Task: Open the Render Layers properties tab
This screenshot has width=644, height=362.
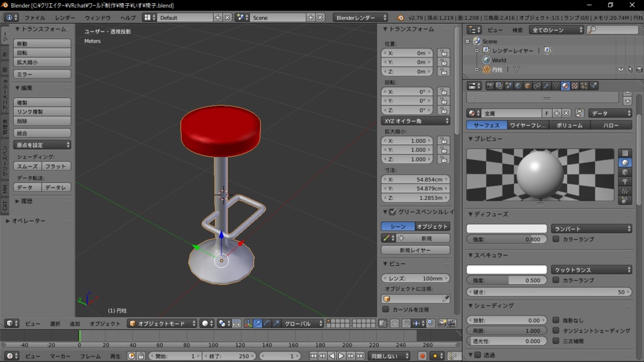Action: pyautogui.click(x=499, y=85)
